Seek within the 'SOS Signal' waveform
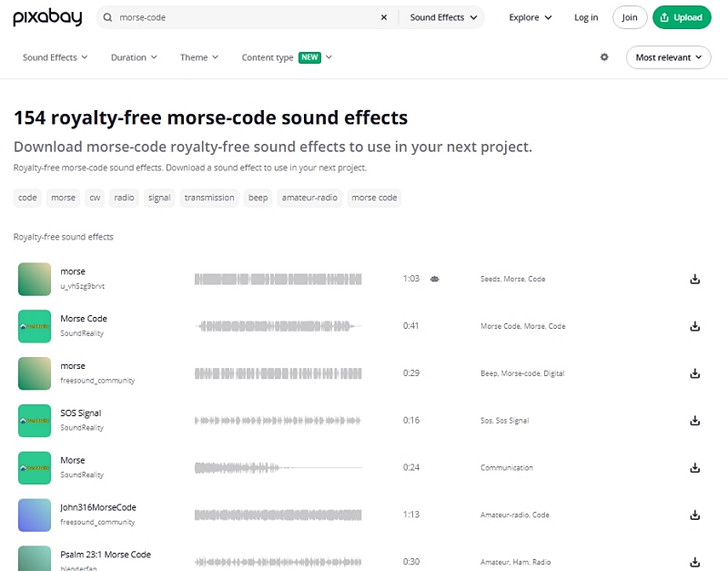The width and height of the screenshot is (728, 571). click(x=278, y=421)
